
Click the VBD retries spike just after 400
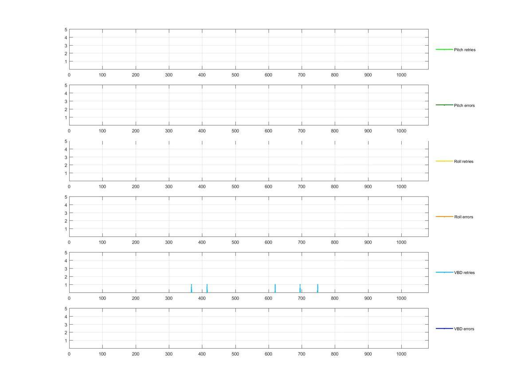coord(207,288)
